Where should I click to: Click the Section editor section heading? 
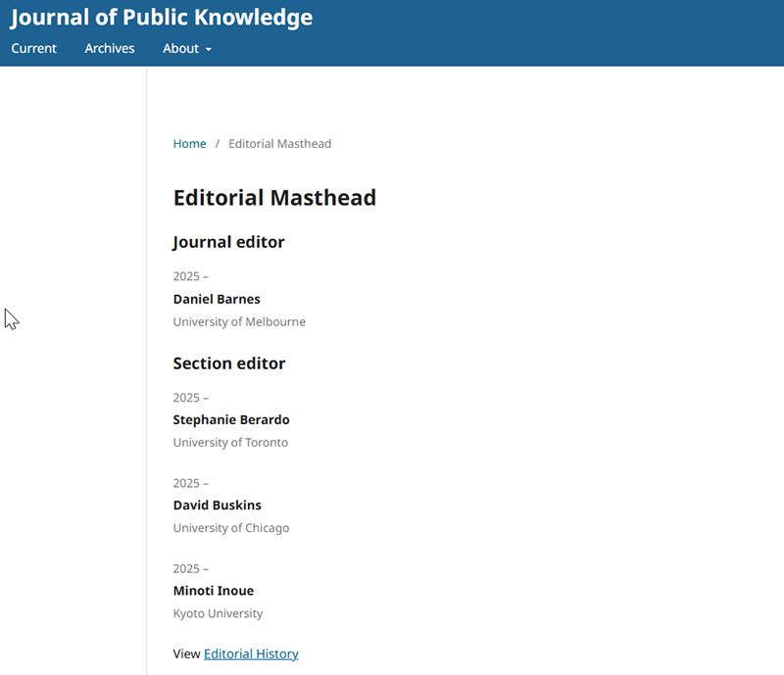pos(229,363)
